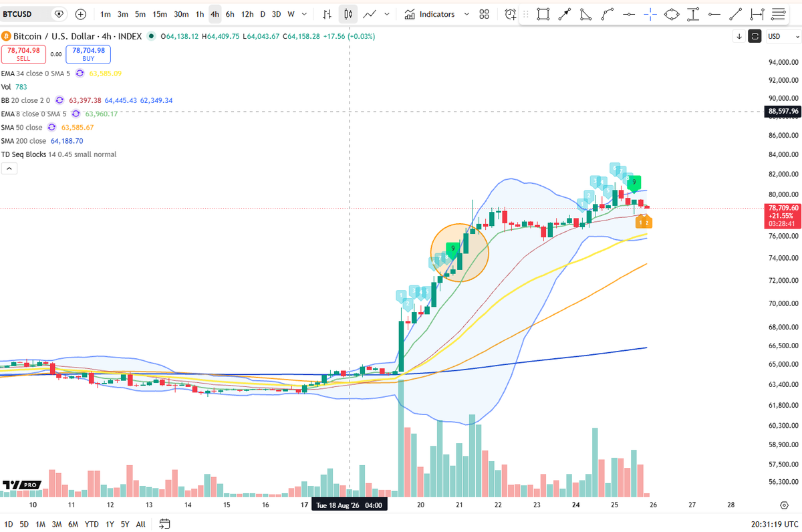Set the range to 6M
The width and height of the screenshot is (802, 532).
(74, 525)
